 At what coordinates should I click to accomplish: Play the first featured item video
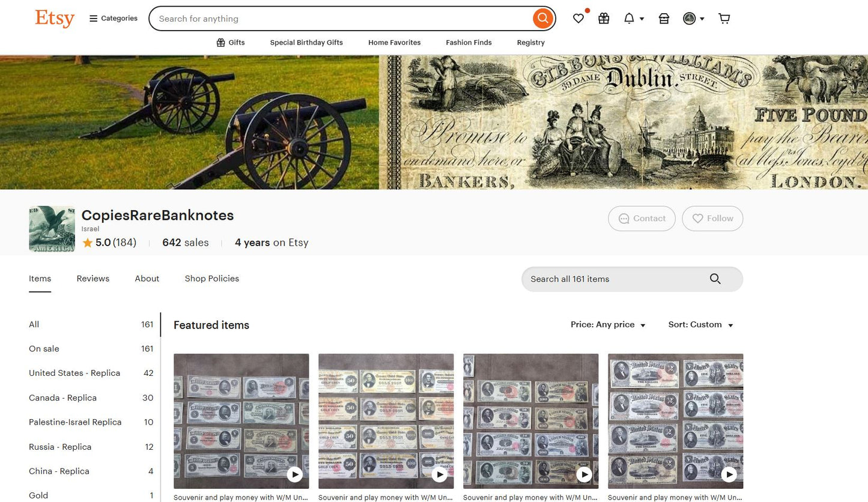click(x=295, y=474)
